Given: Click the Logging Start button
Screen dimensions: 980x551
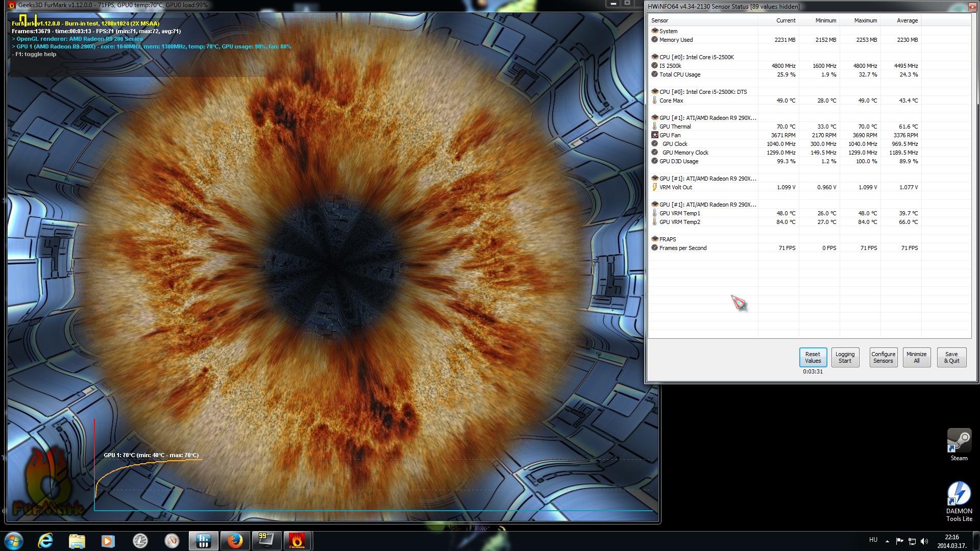Looking at the screenshot, I should (845, 357).
